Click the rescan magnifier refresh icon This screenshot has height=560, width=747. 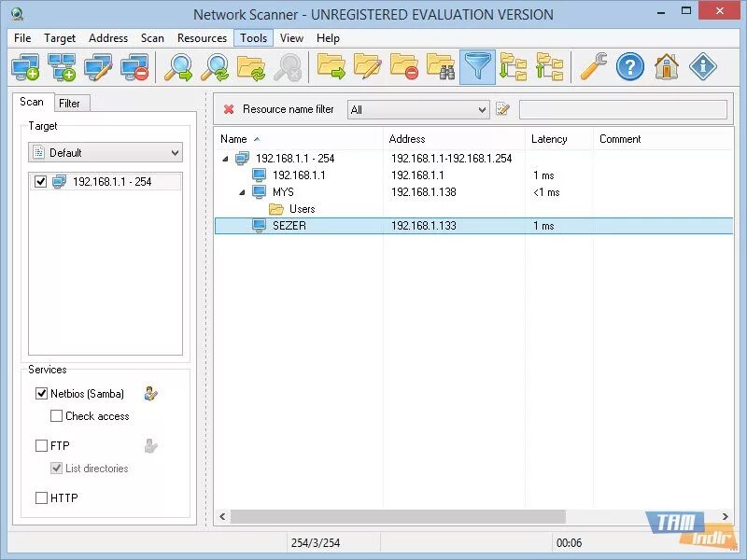[x=215, y=66]
